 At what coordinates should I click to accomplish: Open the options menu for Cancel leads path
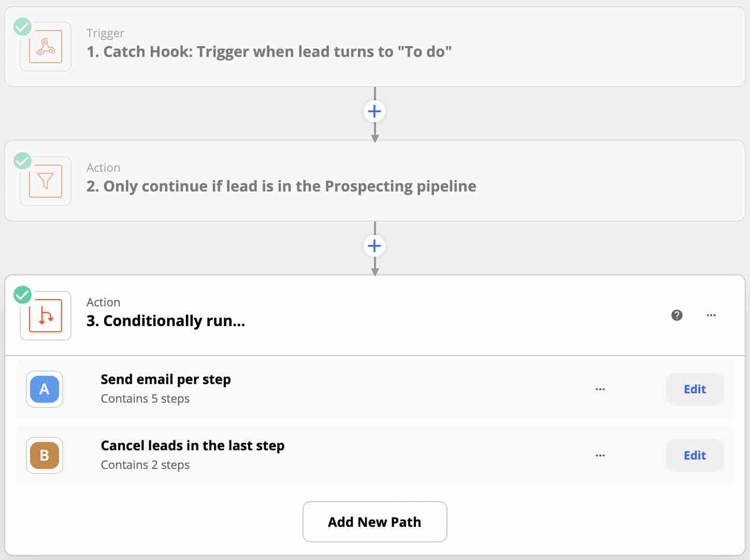coord(600,455)
